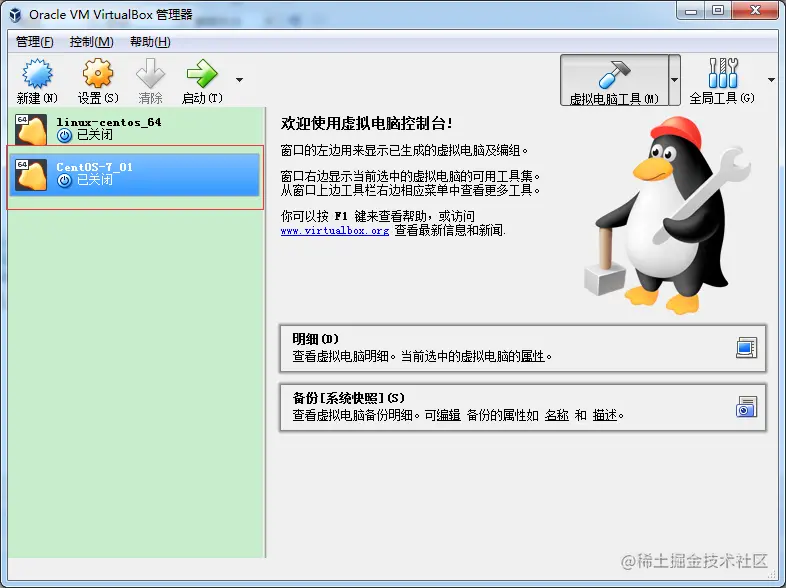Open the 帮助(H) menu
This screenshot has height=588, width=786.
[x=150, y=42]
